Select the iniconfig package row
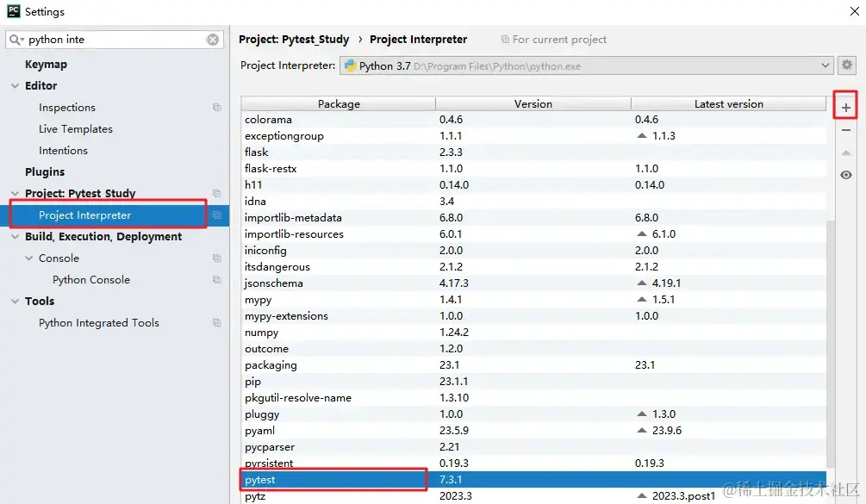866x504 pixels. click(x=533, y=250)
